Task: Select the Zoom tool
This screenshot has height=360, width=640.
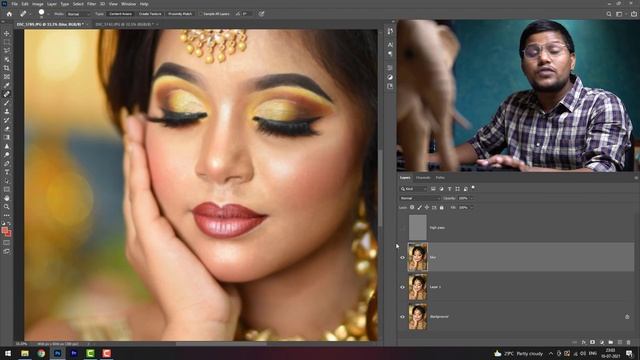Action: click(7, 207)
